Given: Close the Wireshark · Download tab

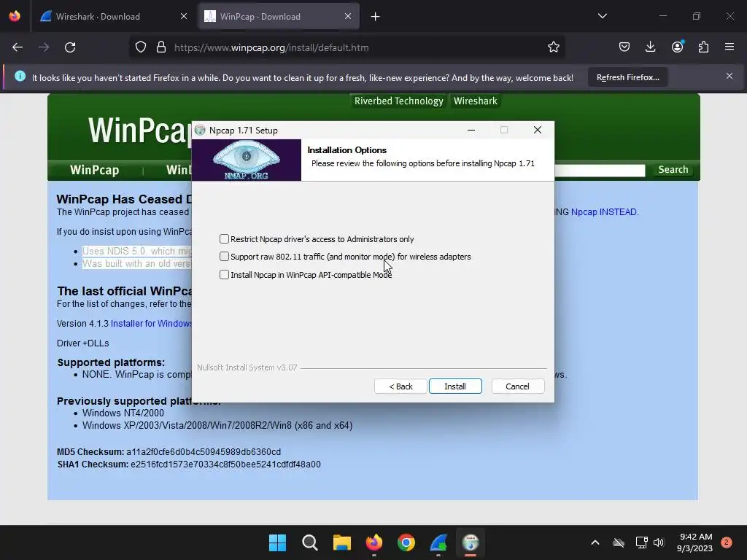Looking at the screenshot, I should pos(183,16).
